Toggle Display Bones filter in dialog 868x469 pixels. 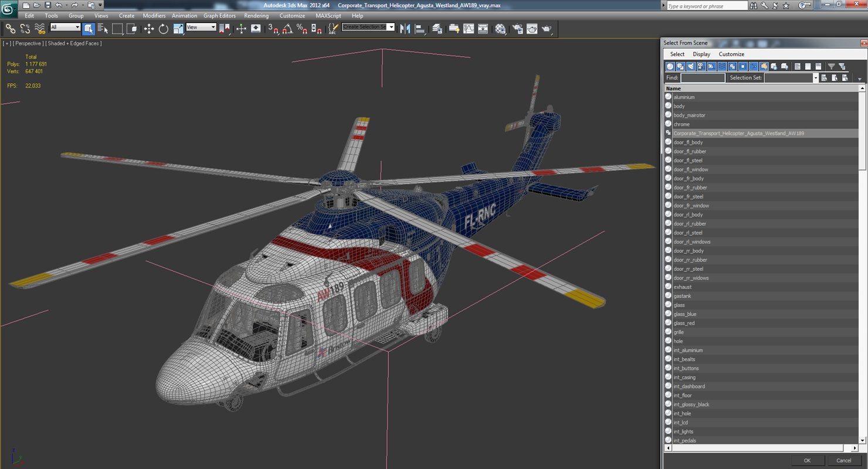point(753,66)
